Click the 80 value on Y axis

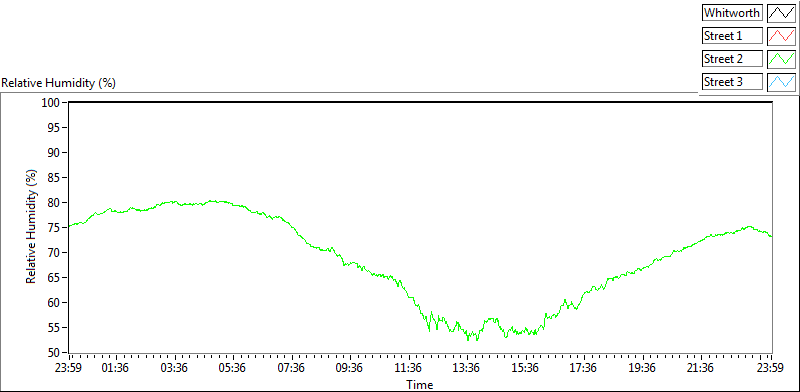coord(54,203)
